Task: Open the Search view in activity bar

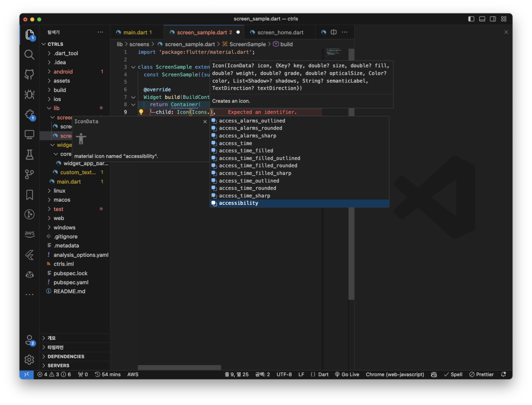Action: [x=29, y=55]
